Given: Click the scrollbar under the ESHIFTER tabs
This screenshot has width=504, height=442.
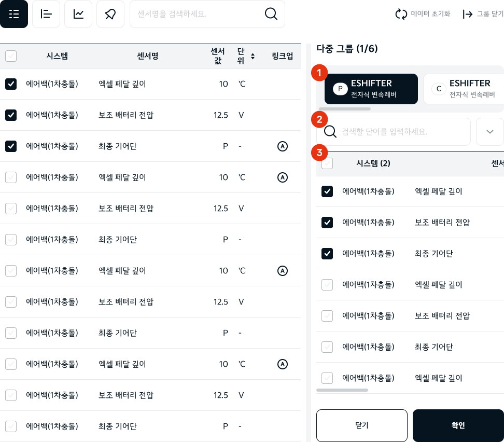Looking at the screenshot, I should pos(345,109).
